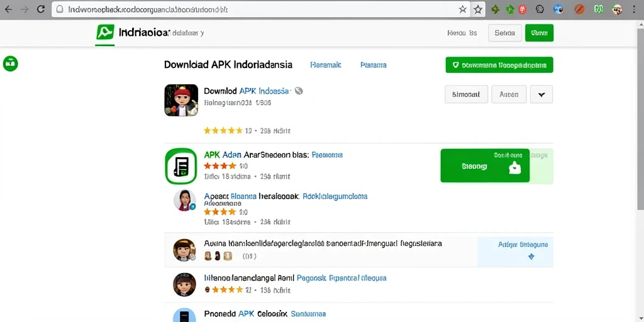Open the 'Reiou Ss' header link

pos(462,33)
